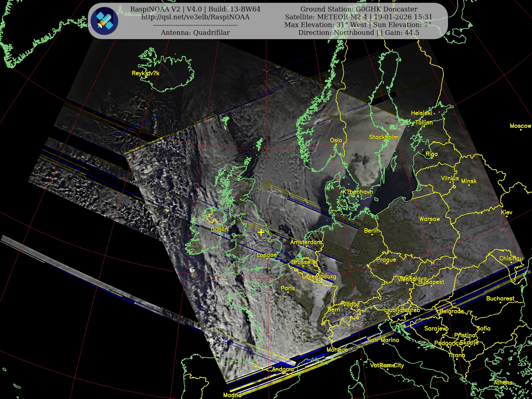
Task: Click the Paris city label
Action: (288, 288)
